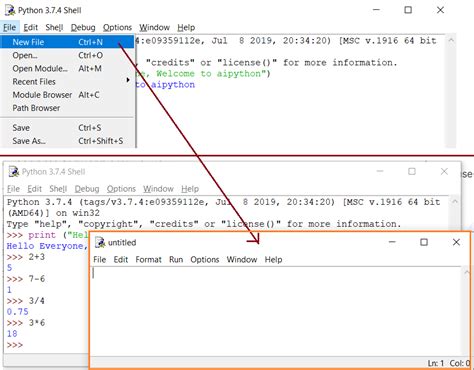Open Format menu in untitled editor window

(x=148, y=259)
